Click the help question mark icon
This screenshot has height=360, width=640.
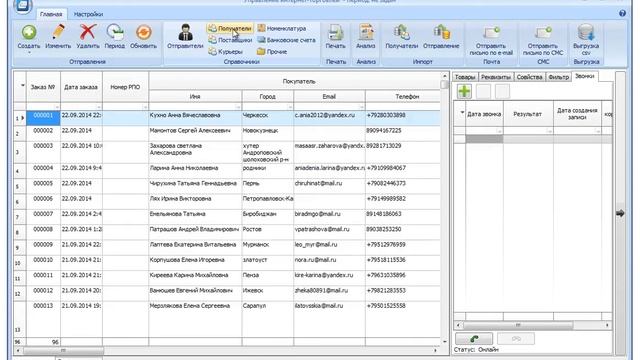tap(622, 13)
